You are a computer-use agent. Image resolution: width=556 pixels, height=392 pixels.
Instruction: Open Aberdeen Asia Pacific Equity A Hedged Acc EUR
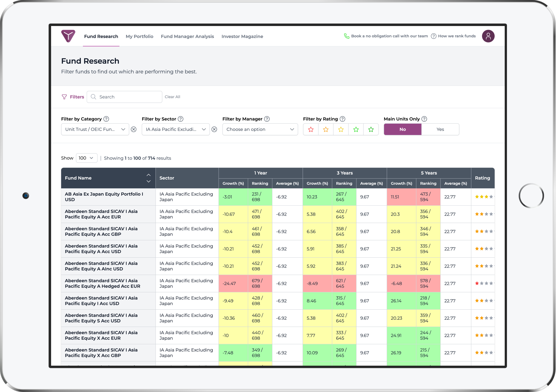click(102, 283)
